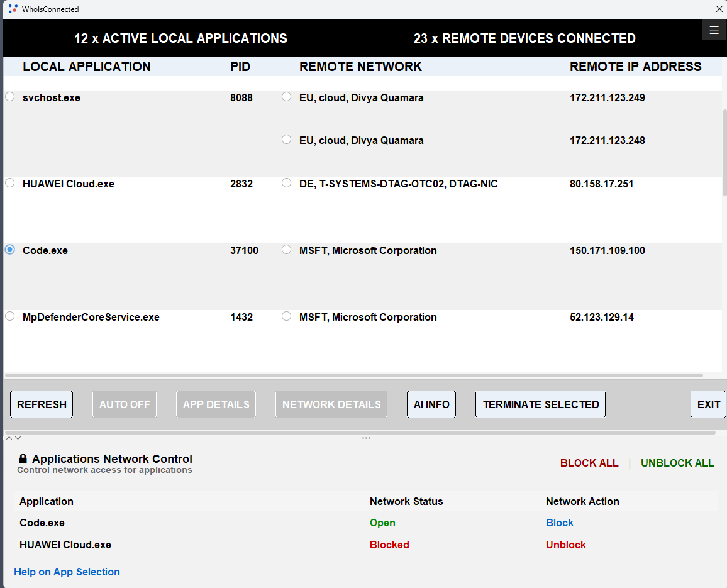Click the horizontal scrollbar below the button row
The image size is (727, 588).
(360, 433)
